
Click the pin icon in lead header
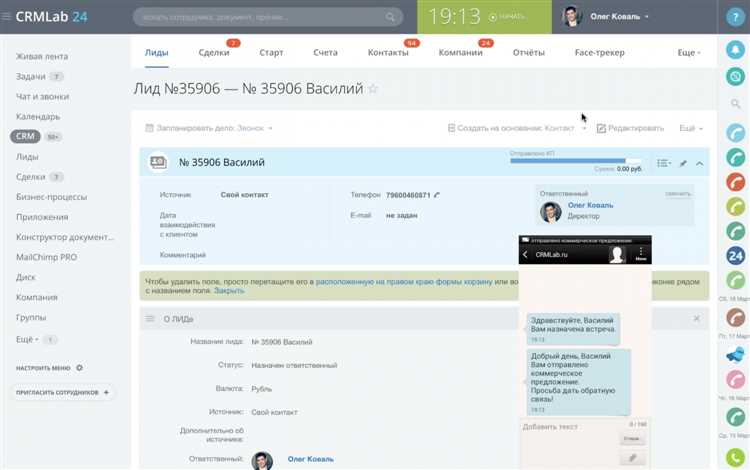pos(683,164)
